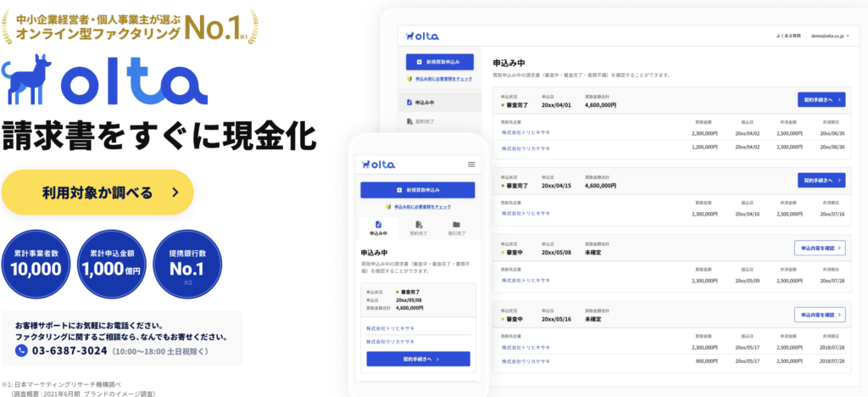Open 株式会社トリヒキサキ in the 05/16 card
The image size is (868, 397).
pyautogui.click(x=526, y=347)
